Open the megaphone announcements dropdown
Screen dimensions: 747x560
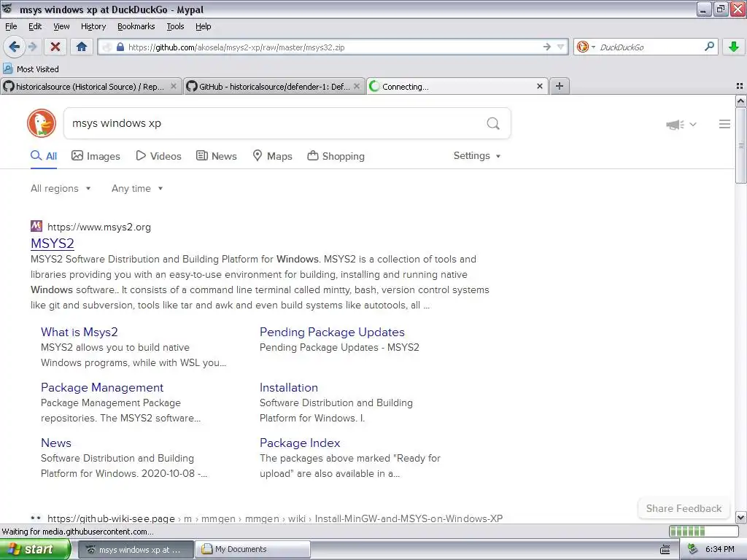[x=681, y=124]
